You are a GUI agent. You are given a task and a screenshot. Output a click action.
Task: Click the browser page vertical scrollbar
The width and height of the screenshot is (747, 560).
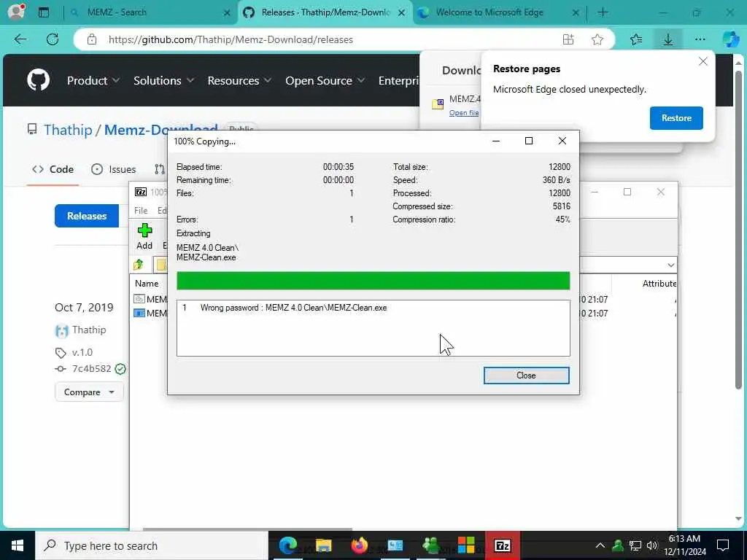click(738, 228)
